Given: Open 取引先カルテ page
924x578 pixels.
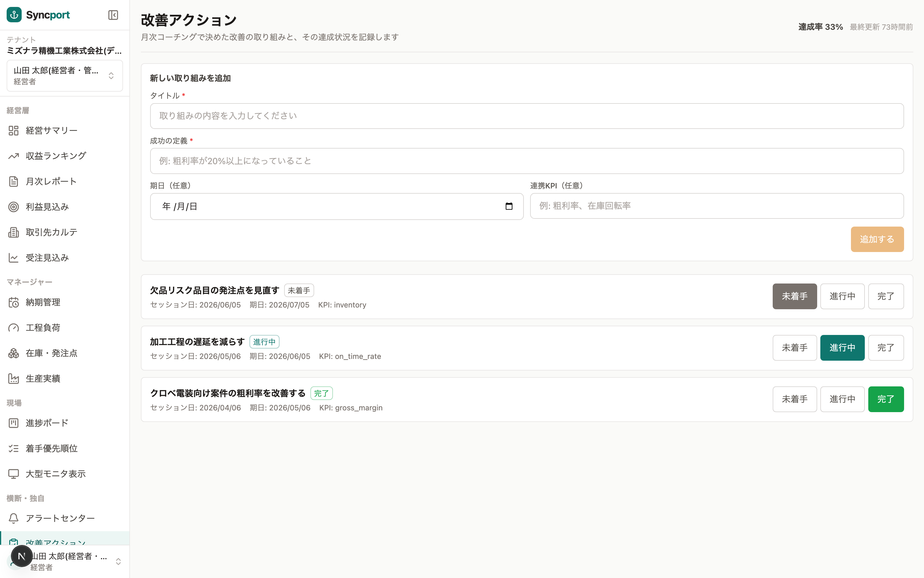Looking at the screenshot, I should coord(64,232).
